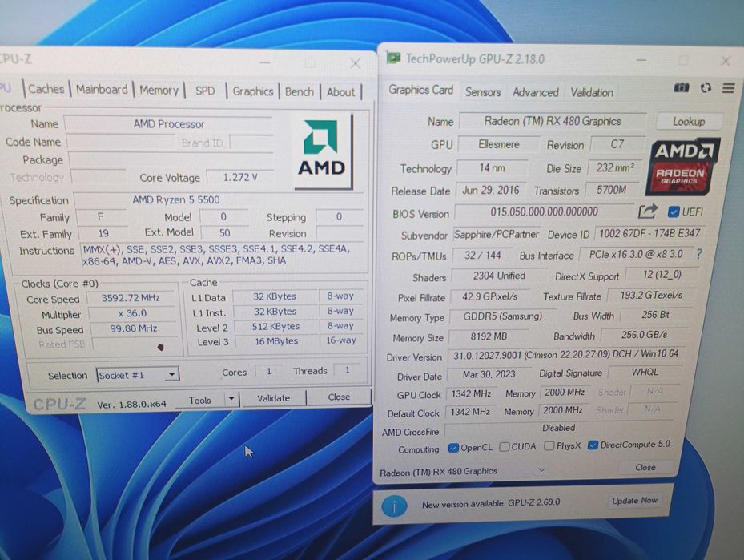Toggle the PhysX checkbox
744x560 pixels.
pos(549,445)
